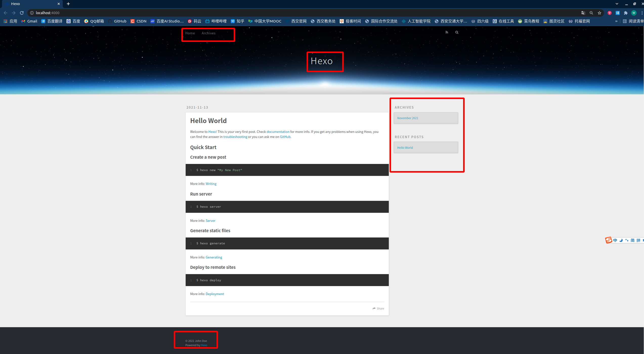Open the 极客时间 bookmark
Screen dimensions: 644x354
coord(350,21)
